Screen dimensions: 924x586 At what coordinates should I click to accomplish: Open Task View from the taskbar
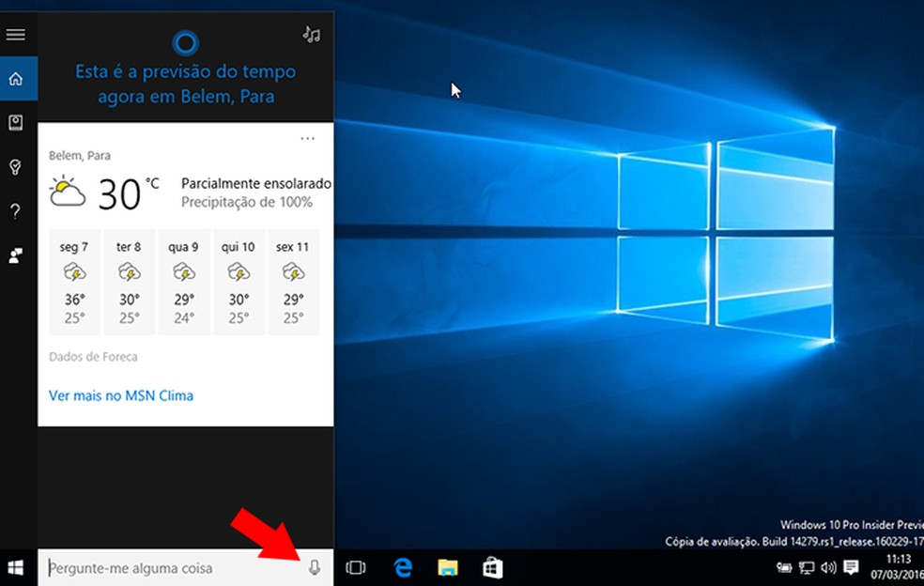pyautogui.click(x=356, y=567)
